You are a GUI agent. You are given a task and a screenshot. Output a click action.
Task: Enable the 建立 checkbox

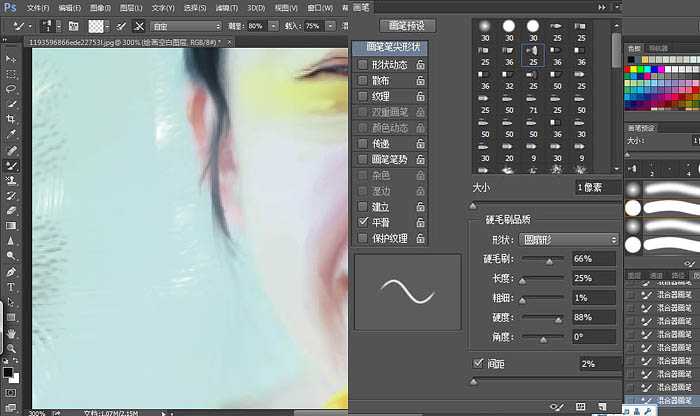click(x=362, y=207)
